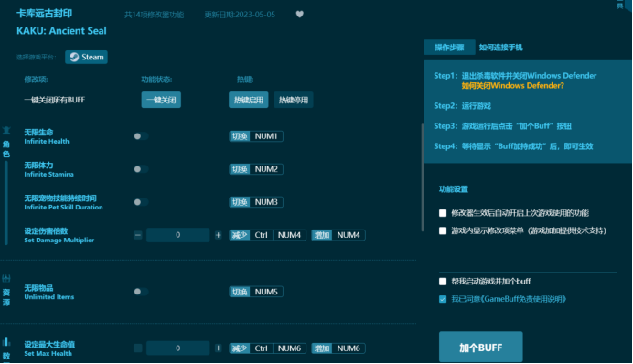Click the feature list vertical scrollbar
The image size is (633, 364).
click(x=423, y=177)
